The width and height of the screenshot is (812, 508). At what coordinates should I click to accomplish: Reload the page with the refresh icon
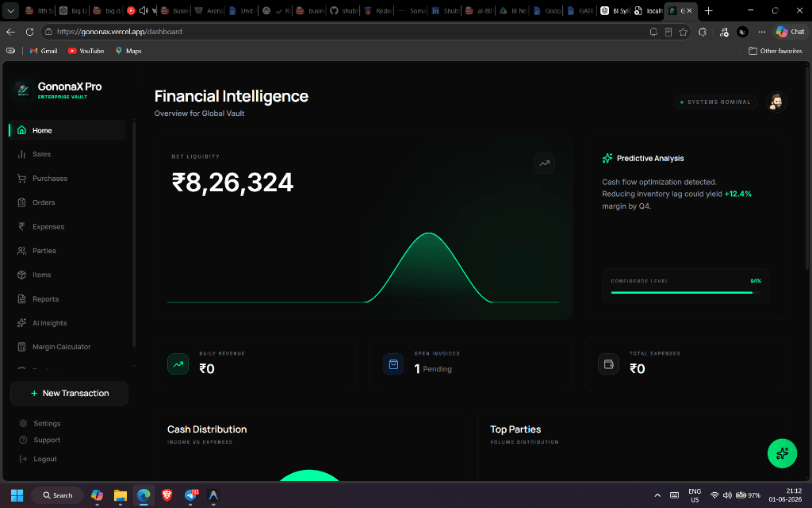[29, 32]
